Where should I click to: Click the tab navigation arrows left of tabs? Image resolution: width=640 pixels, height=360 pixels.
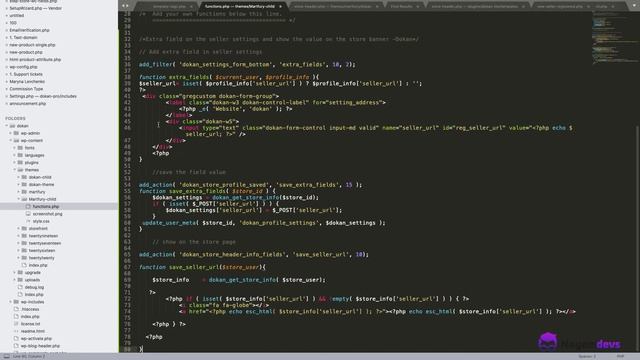coord(125,6)
